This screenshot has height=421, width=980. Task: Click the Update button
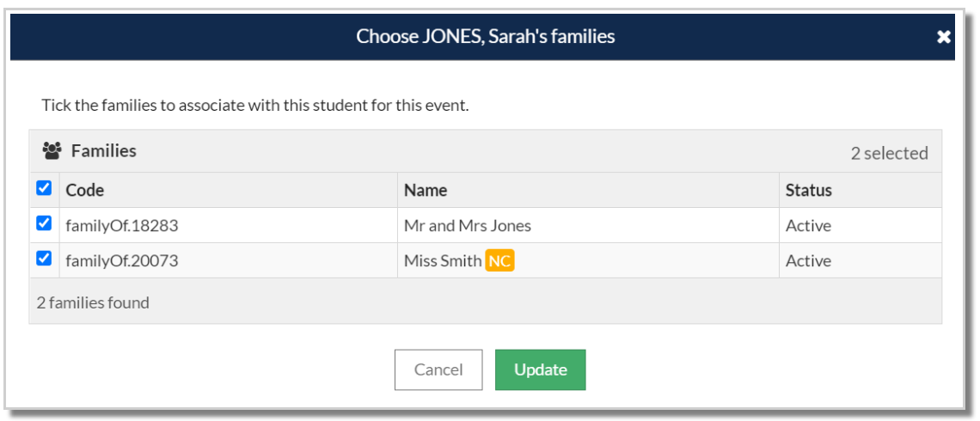pyautogui.click(x=541, y=369)
